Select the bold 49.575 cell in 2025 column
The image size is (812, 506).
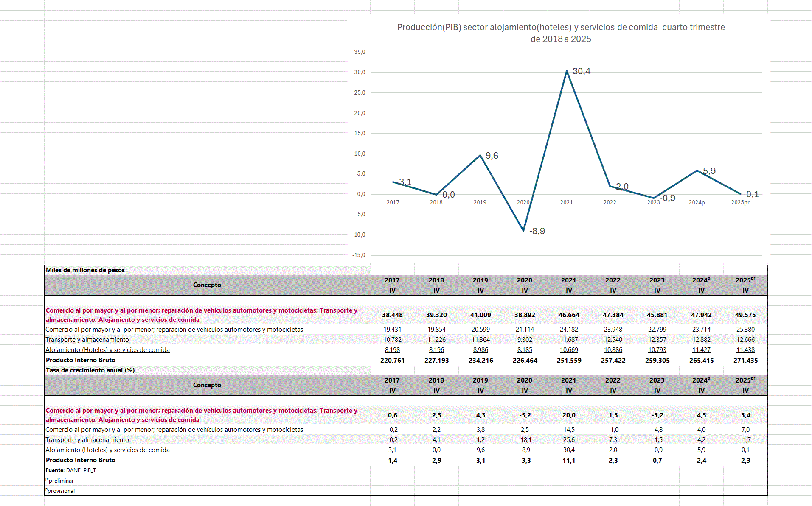745,315
